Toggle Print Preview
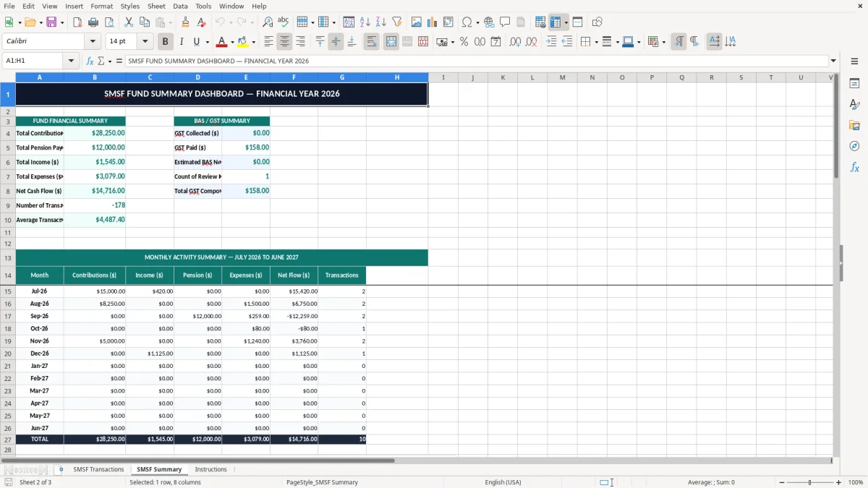868x488 pixels. pos(109,22)
